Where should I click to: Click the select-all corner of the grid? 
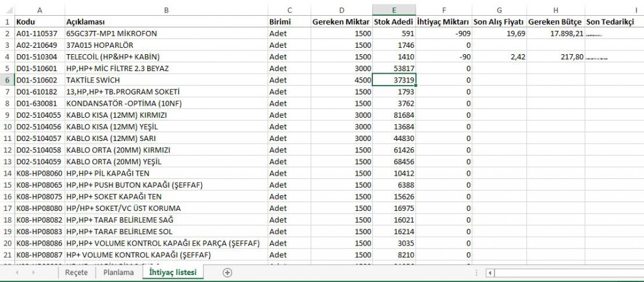(x=7, y=10)
